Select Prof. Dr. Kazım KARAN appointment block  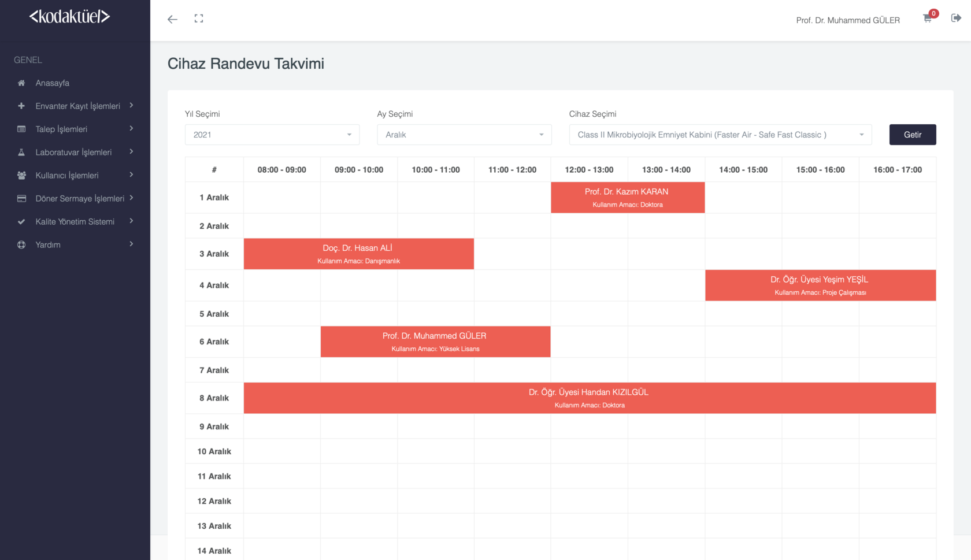627,198
